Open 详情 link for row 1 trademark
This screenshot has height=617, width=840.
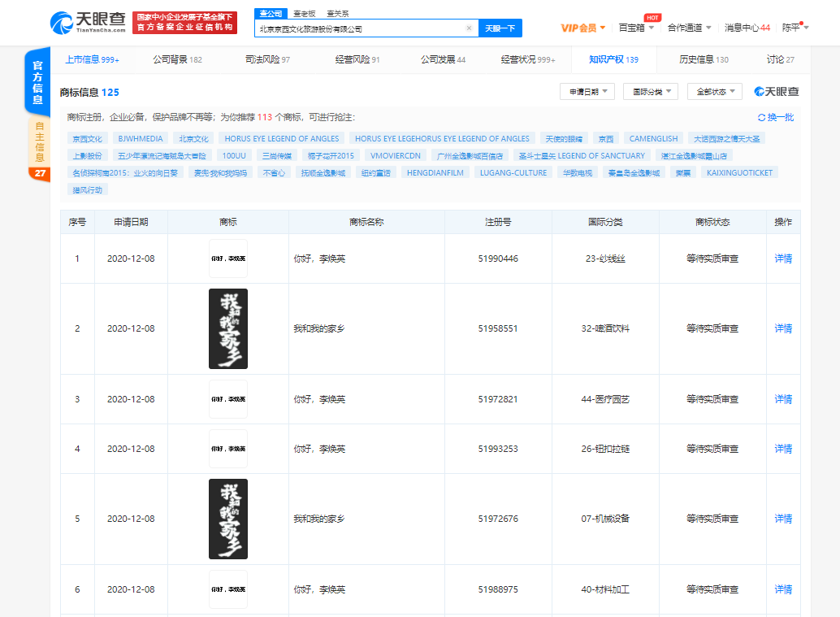pyautogui.click(x=783, y=259)
